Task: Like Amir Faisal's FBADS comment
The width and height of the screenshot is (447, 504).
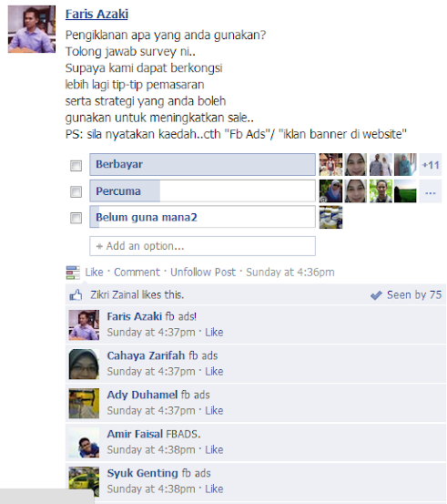Action: (x=214, y=449)
